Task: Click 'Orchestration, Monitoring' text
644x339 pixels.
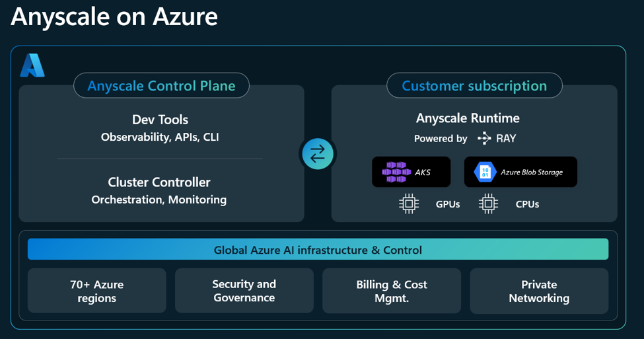Action: (159, 200)
